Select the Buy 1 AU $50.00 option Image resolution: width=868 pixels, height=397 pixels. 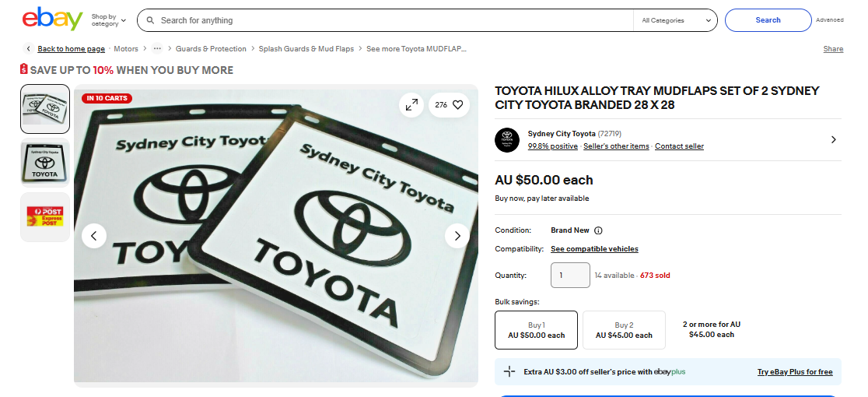coord(536,330)
